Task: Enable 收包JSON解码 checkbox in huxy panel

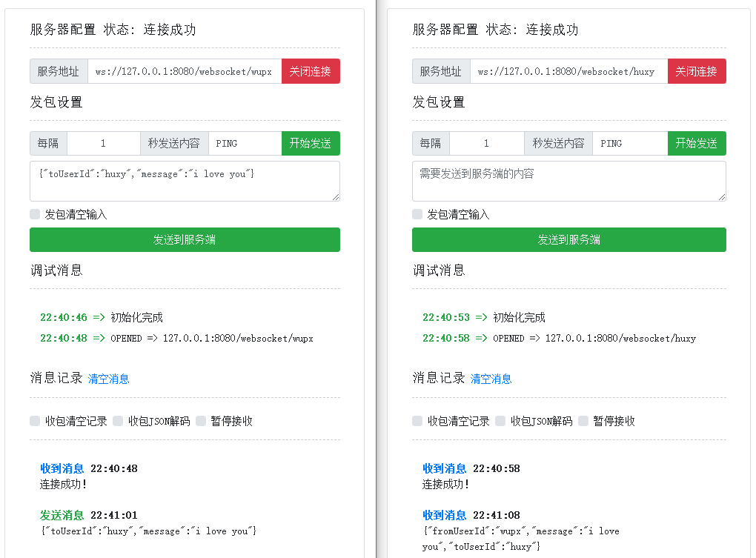Action: pos(500,421)
